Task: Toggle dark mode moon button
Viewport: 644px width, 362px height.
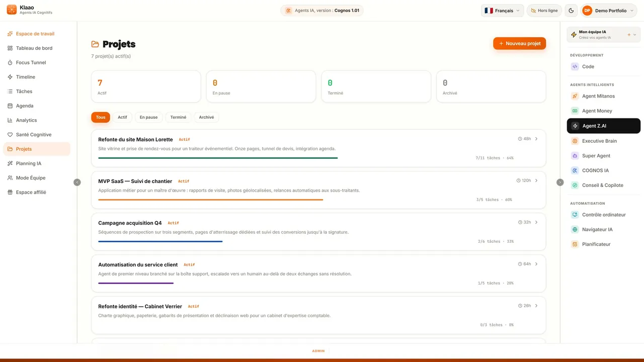Action: (571, 11)
